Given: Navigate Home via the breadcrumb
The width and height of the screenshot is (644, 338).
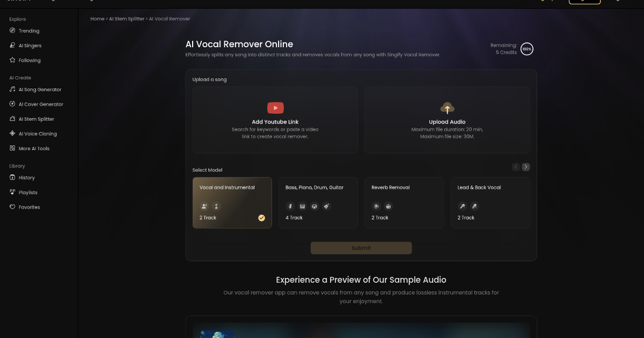Looking at the screenshot, I should pyautogui.click(x=97, y=18).
